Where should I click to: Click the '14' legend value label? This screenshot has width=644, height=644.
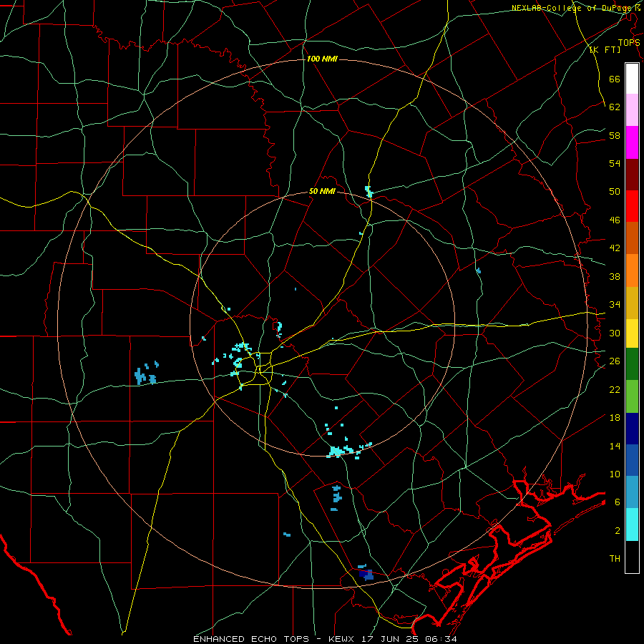coord(615,446)
